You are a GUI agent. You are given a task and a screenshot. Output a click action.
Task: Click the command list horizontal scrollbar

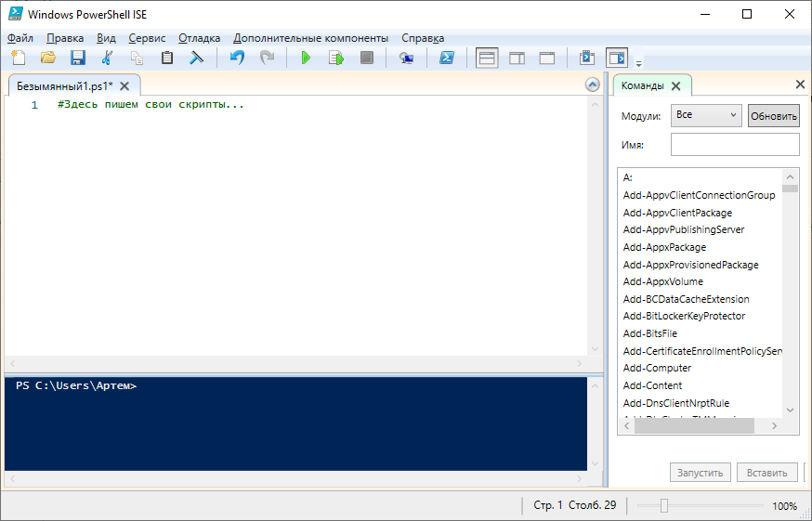click(694, 425)
